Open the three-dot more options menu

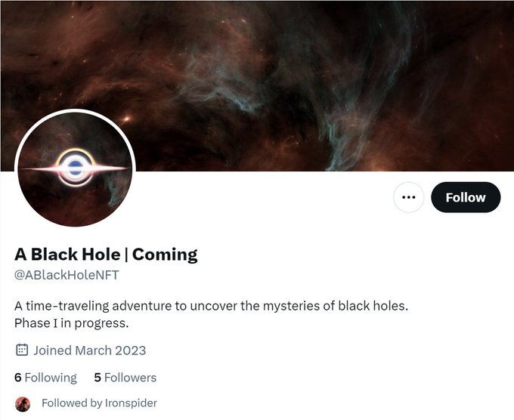tap(408, 197)
